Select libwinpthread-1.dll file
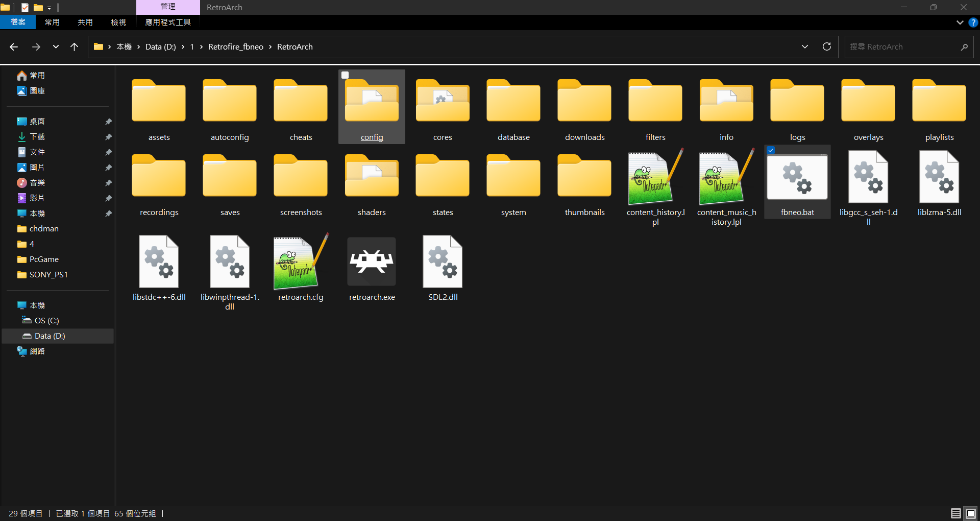Screen dimensions: 980x521 click(230, 272)
